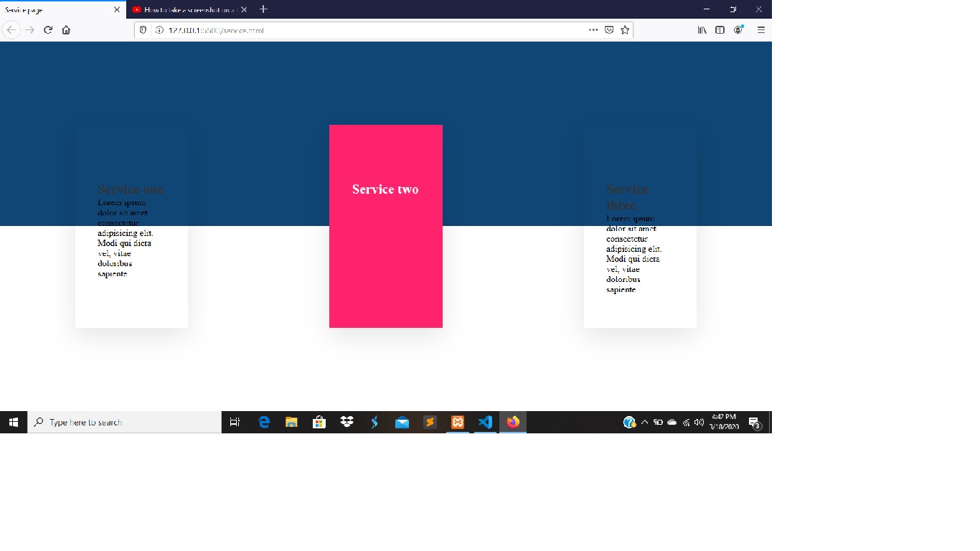Image resolution: width=980 pixels, height=551 pixels.
Task: Bookmark this page with the star icon
Action: click(x=625, y=30)
